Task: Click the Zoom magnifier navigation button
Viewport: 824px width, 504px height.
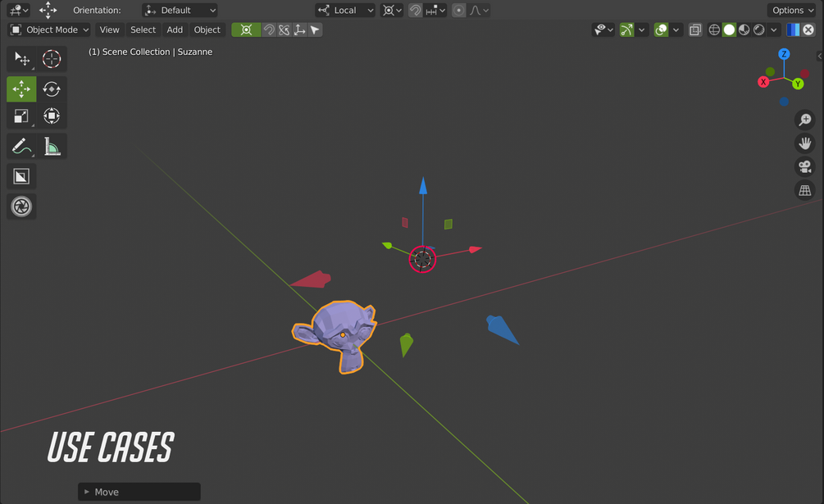Action: [x=804, y=120]
